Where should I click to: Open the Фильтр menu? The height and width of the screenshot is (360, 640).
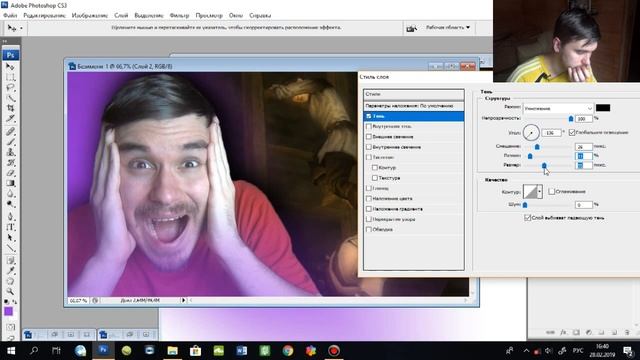(180, 16)
